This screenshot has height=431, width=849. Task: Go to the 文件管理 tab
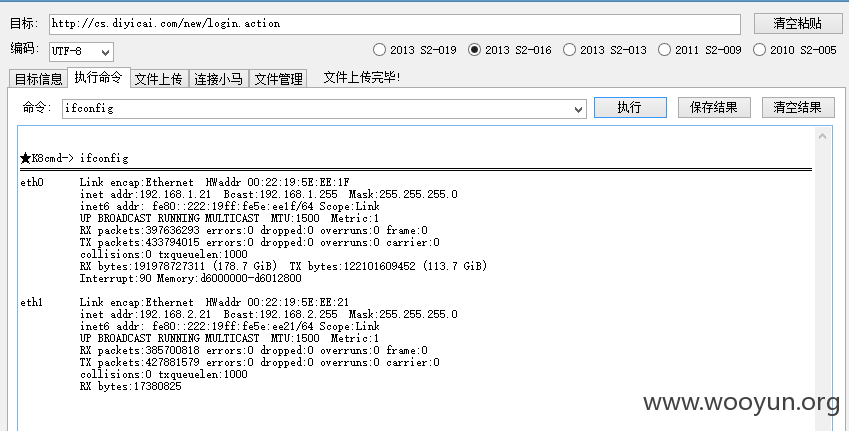click(x=278, y=79)
